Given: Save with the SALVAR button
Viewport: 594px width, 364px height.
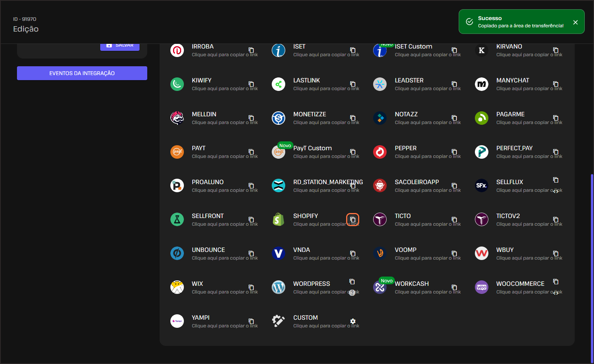Looking at the screenshot, I should coord(120,46).
